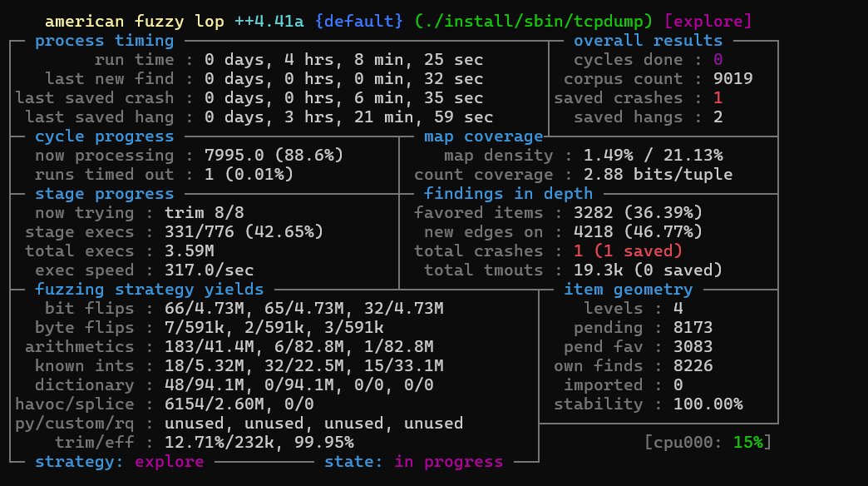Click the "findings in depth" section header

click(508, 194)
